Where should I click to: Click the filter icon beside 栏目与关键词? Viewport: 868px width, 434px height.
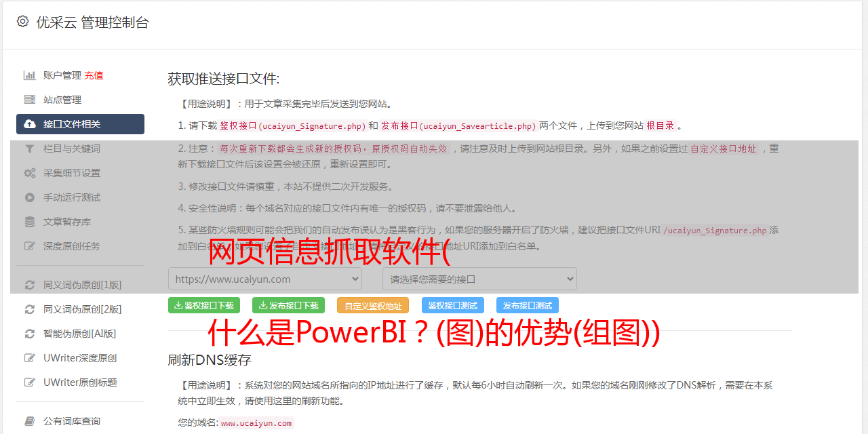pyautogui.click(x=30, y=149)
